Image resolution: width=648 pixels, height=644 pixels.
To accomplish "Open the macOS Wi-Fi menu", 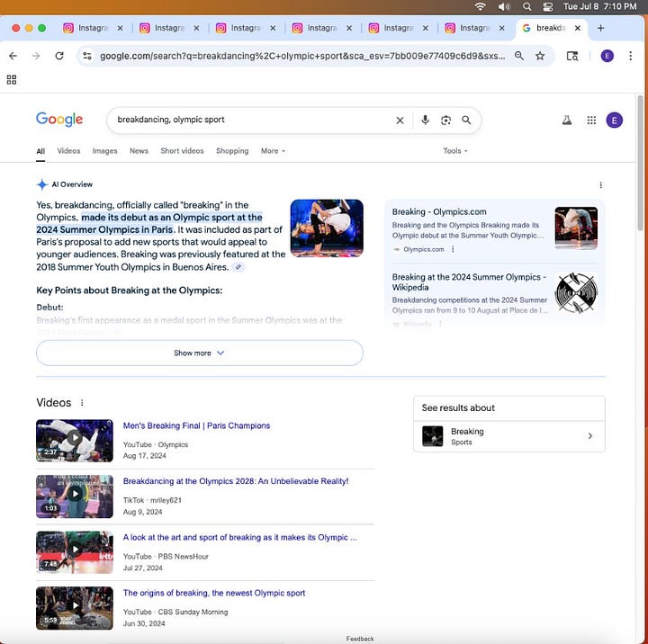I will pos(480,6).
